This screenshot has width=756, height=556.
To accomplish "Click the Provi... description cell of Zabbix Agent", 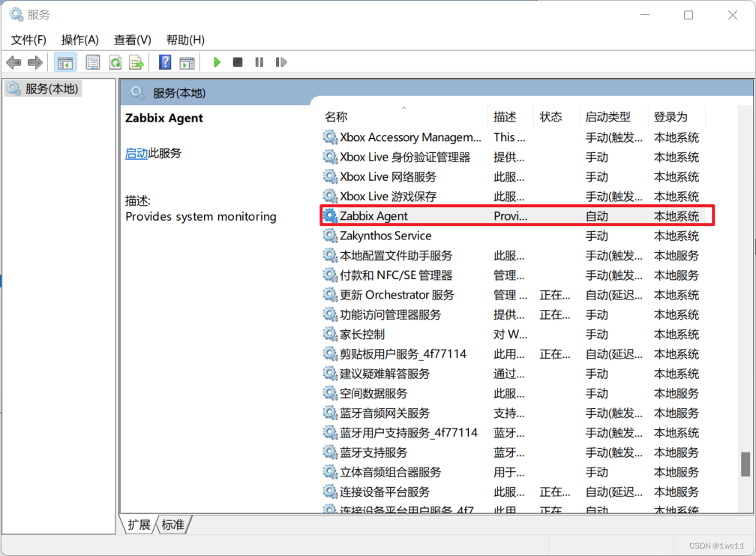I will pyautogui.click(x=510, y=216).
